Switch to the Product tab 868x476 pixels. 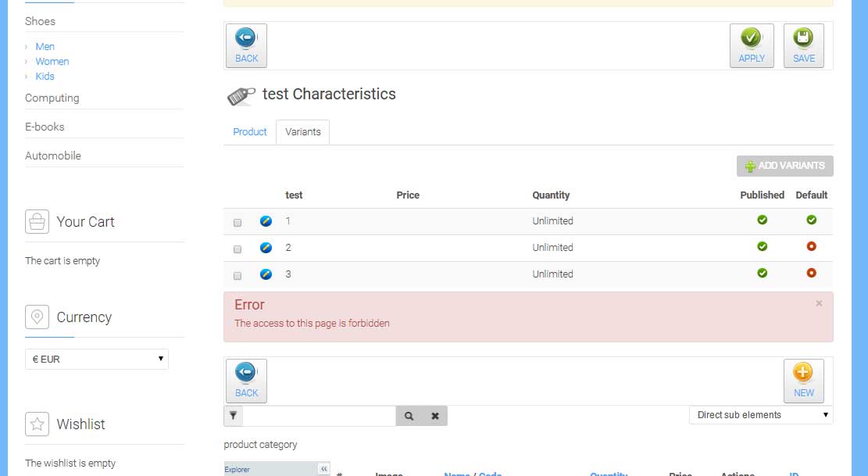click(250, 132)
